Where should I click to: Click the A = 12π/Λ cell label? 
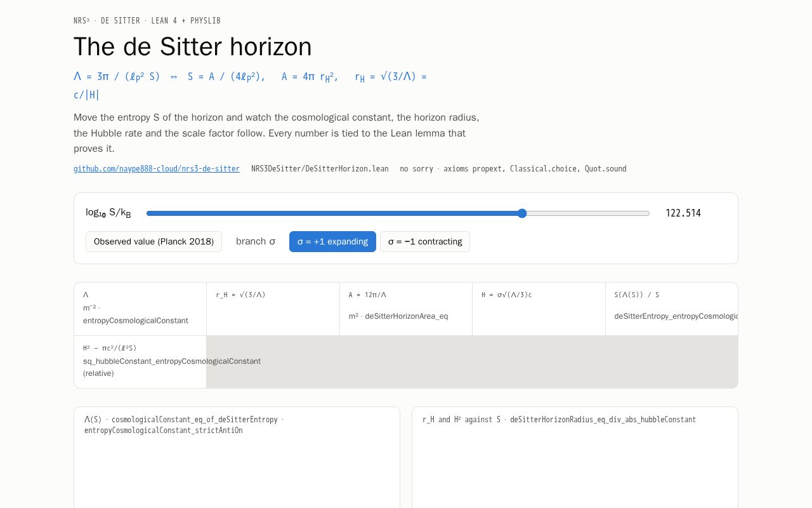(367, 295)
